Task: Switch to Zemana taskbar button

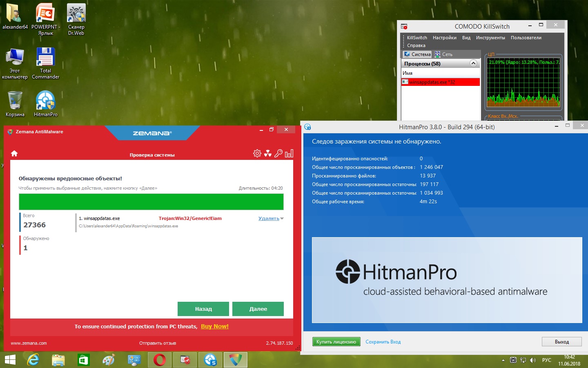Action: [x=236, y=360]
